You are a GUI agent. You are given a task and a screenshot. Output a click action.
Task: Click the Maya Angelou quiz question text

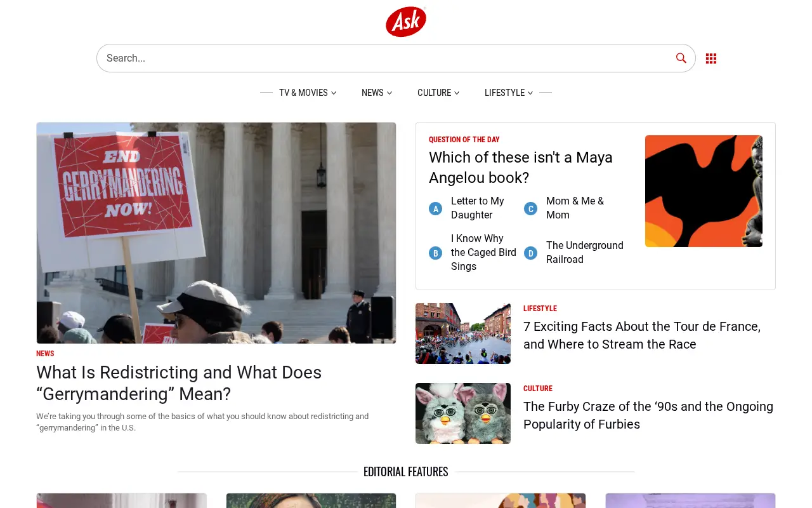click(x=521, y=168)
